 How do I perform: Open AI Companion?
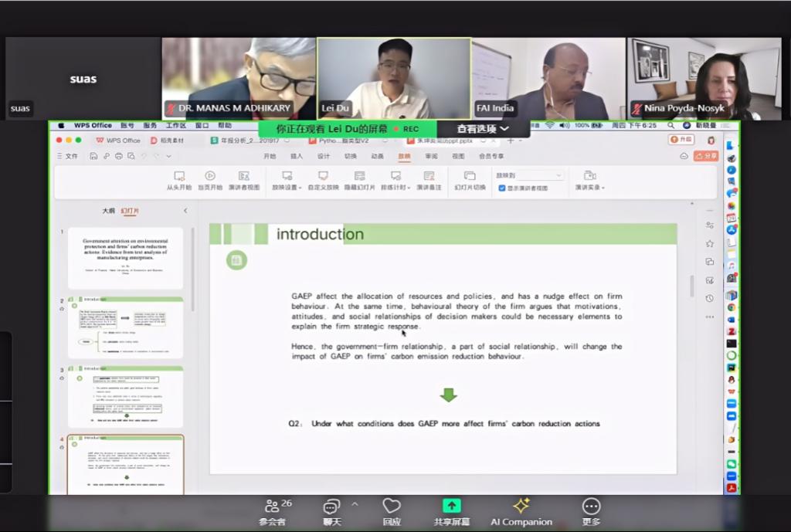[521, 510]
